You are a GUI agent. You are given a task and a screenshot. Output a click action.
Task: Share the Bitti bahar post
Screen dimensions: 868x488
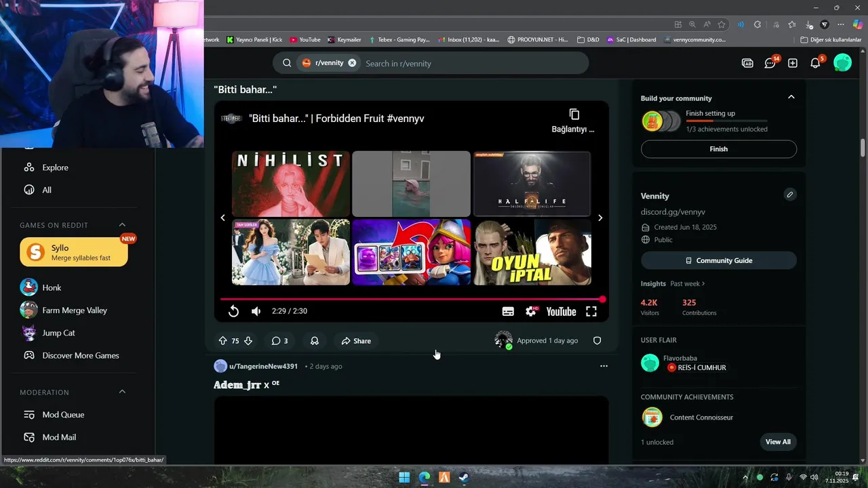[x=356, y=341]
